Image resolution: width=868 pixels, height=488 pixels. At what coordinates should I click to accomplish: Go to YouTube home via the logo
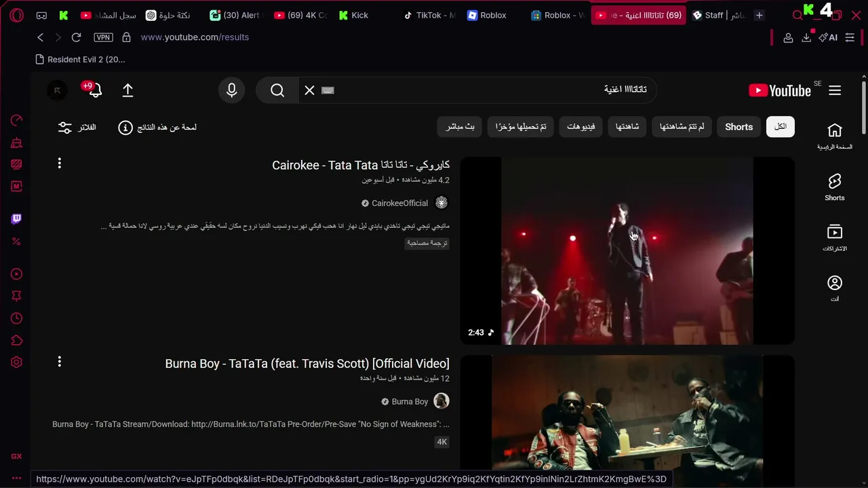[x=780, y=90]
